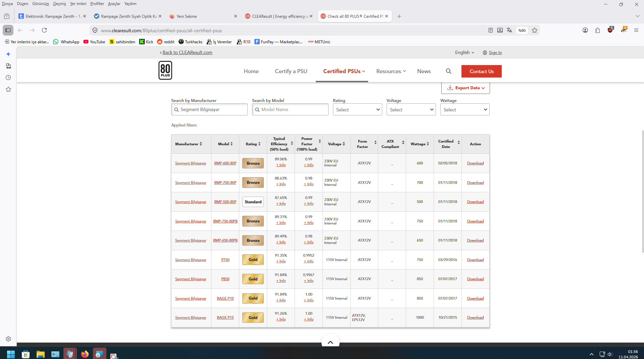644x359 pixels.
Task: Open the uBlock shield extension icon
Action: [610, 30]
